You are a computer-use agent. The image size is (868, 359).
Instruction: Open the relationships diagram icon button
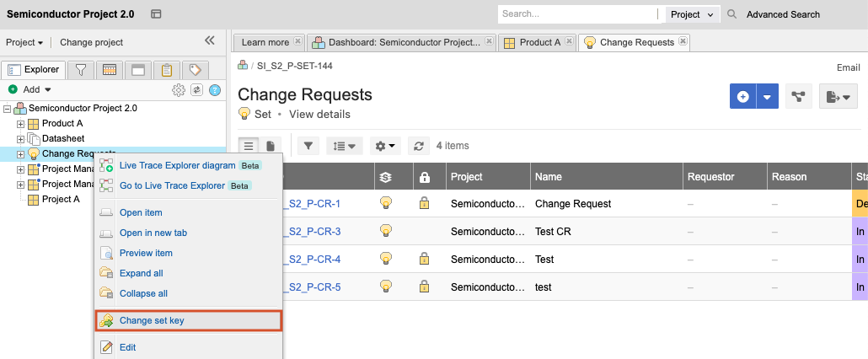tap(797, 97)
